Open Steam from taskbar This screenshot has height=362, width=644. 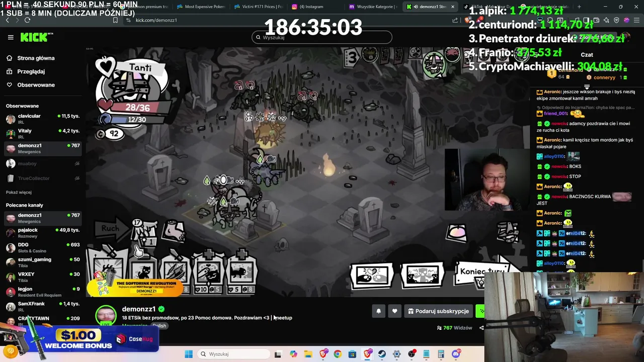coord(382,354)
